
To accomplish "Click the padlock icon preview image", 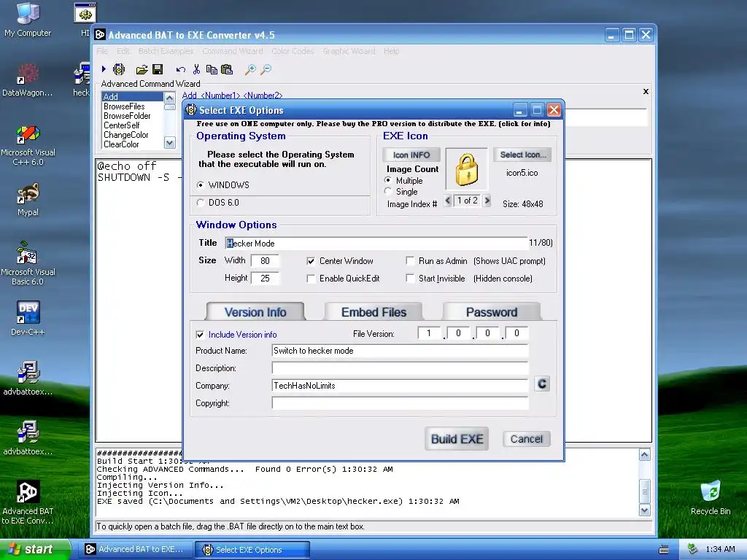I will click(466, 169).
